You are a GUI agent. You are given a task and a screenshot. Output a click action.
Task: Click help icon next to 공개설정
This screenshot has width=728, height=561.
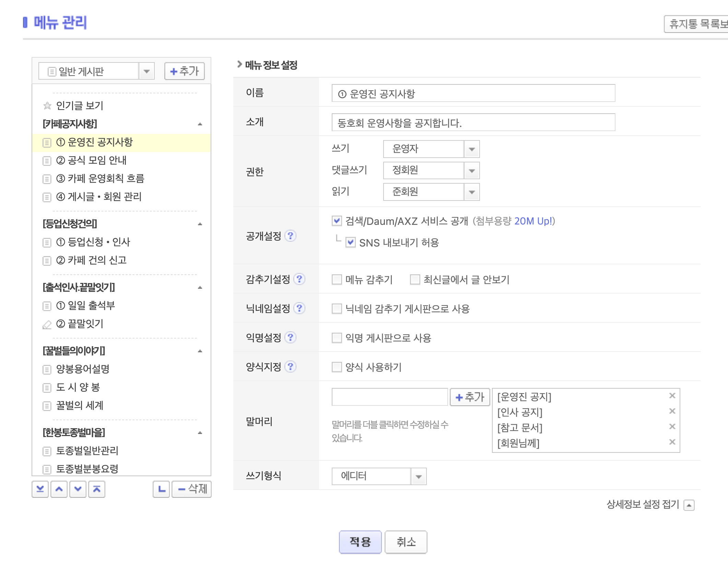tap(291, 236)
